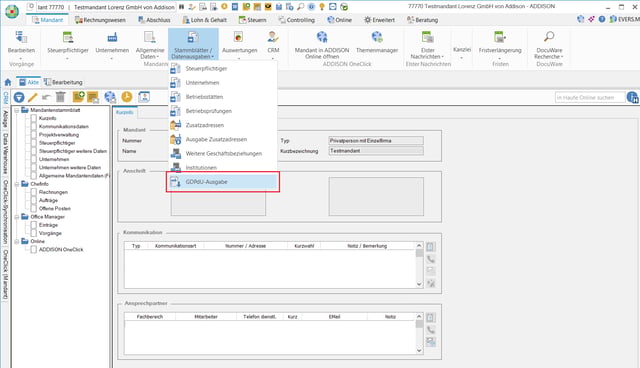Viewport: 640px width, 368px height.
Task: Check the Rechnungen checkbox
Action: point(34,192)
